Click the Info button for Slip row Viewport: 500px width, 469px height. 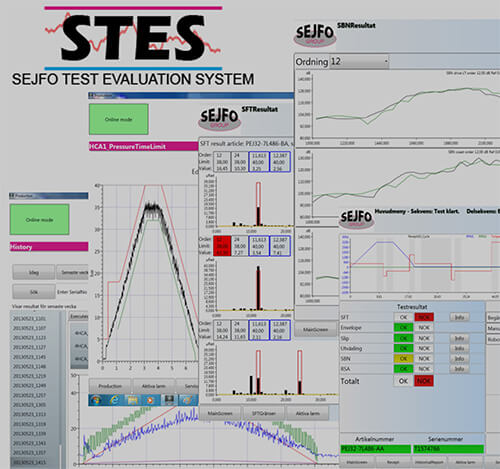point(459,338)
